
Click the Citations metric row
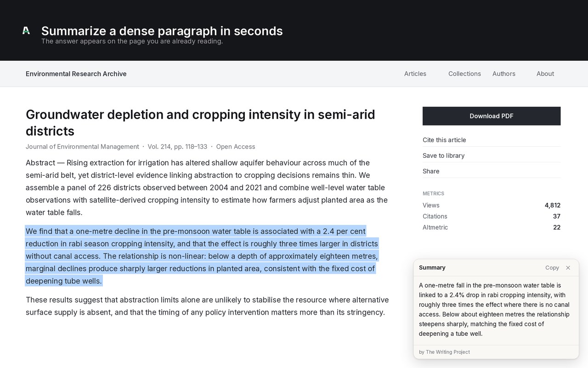492,216
